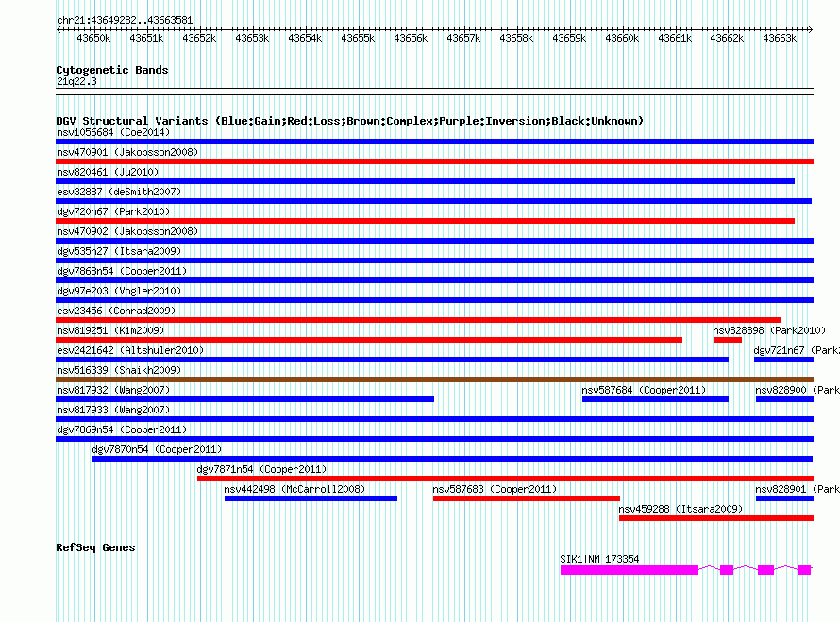
Task: Open nsv470902 (Jakobsson2008) variant label
Action: point(127,231)
